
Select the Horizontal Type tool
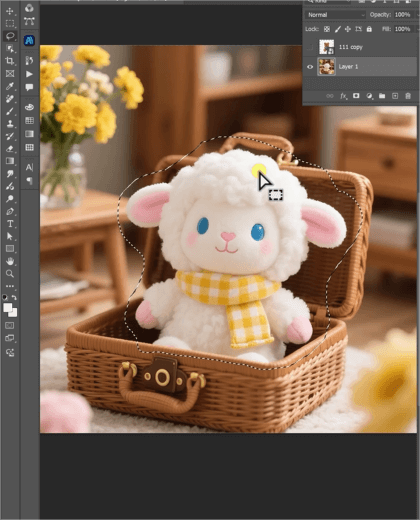coord(10,224)
